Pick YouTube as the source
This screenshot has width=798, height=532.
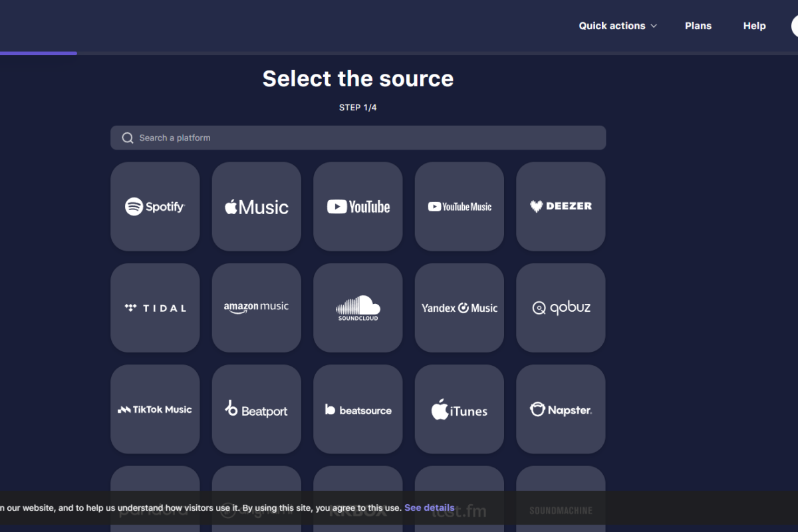point(358,207)
